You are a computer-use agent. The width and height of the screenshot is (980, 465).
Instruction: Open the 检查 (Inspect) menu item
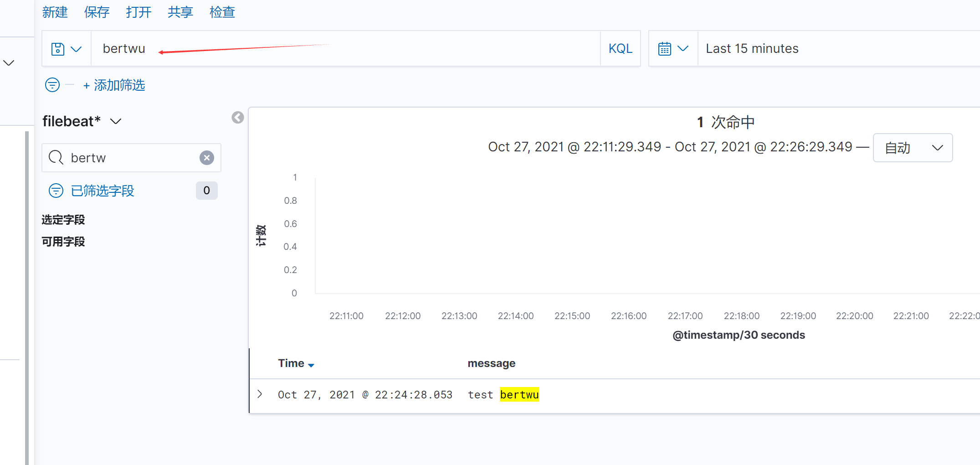222,12
